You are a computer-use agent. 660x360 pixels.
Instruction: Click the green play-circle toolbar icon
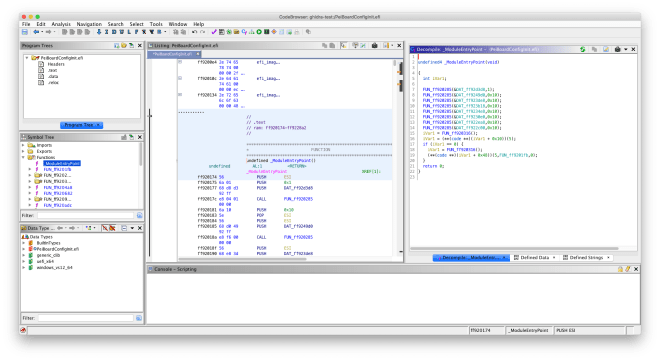[x=259, y=32]
